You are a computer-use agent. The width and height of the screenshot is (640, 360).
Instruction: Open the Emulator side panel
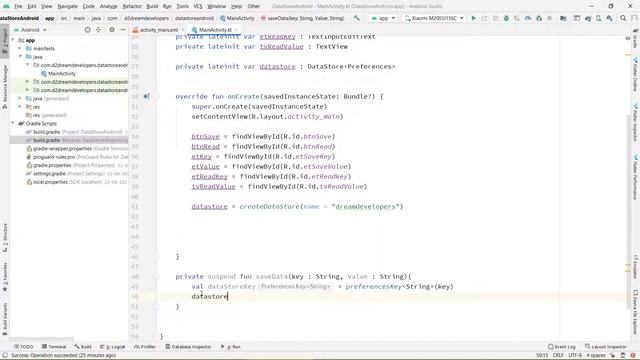click(x=636, y=267)
